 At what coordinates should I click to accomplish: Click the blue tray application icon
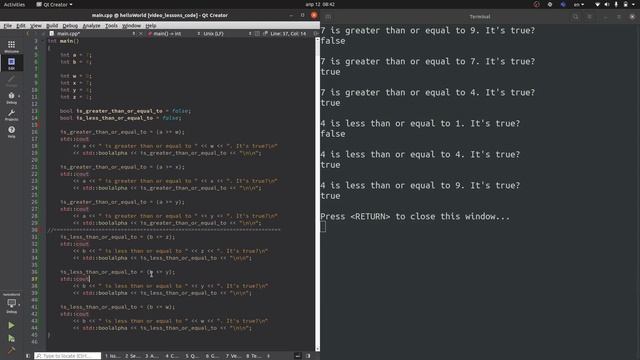[x=563, y=4]
